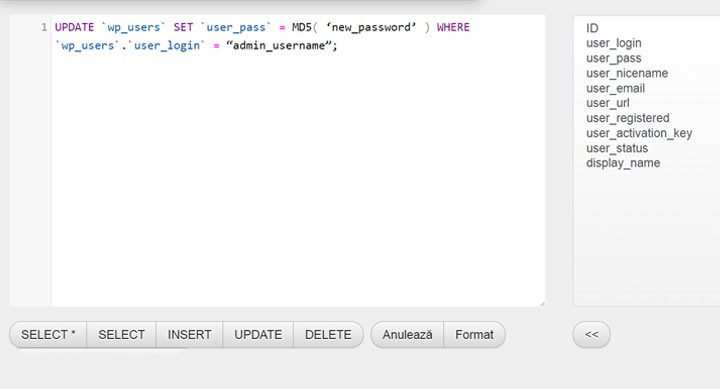Select user_activation_key column

[x=639, y=133]
